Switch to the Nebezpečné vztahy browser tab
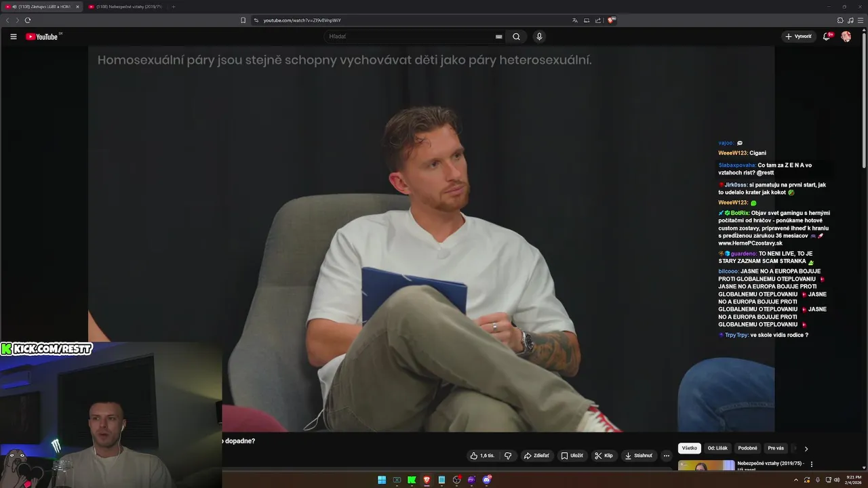The width and height of the screenshot is (868, 488). point(125,7)
